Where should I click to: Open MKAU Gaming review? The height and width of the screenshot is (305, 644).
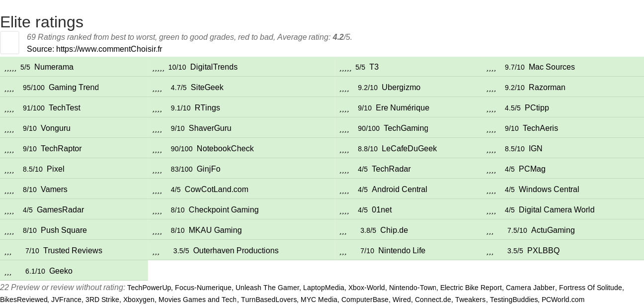click(x=215, y=230)
